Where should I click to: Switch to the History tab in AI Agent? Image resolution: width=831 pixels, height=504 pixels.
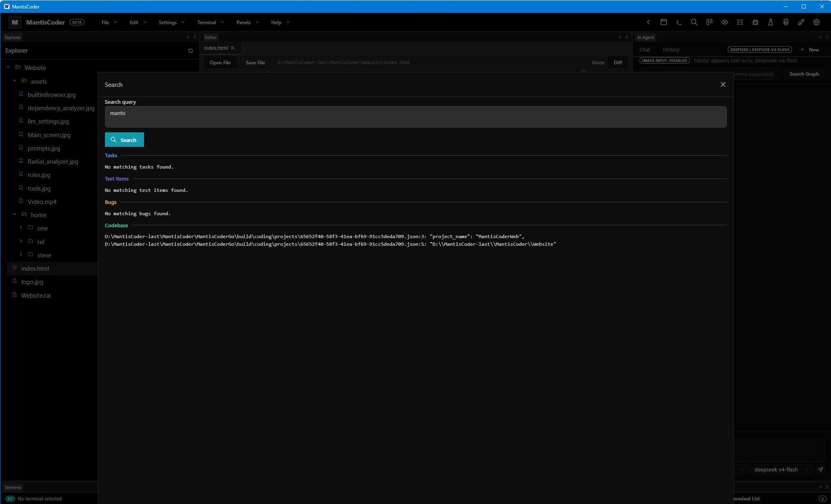[671, 50]
